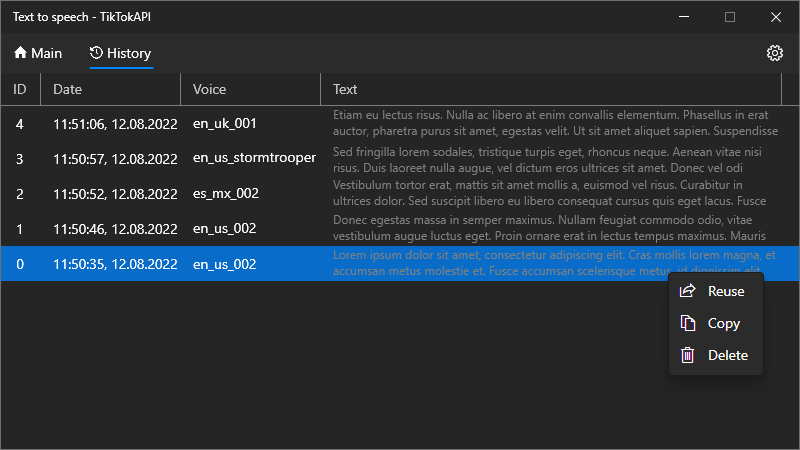Sort by the ID column header

(x=20, y=89)
